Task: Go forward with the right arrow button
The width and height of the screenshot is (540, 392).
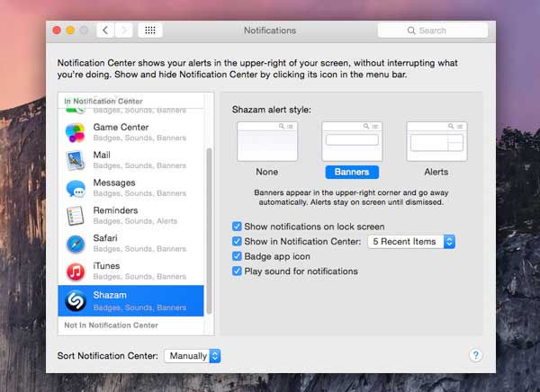Action: 123,31
